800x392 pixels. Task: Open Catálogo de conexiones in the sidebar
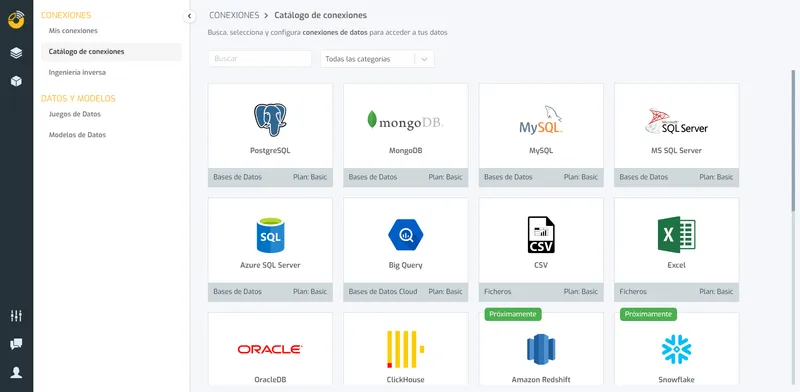point(111,52)
